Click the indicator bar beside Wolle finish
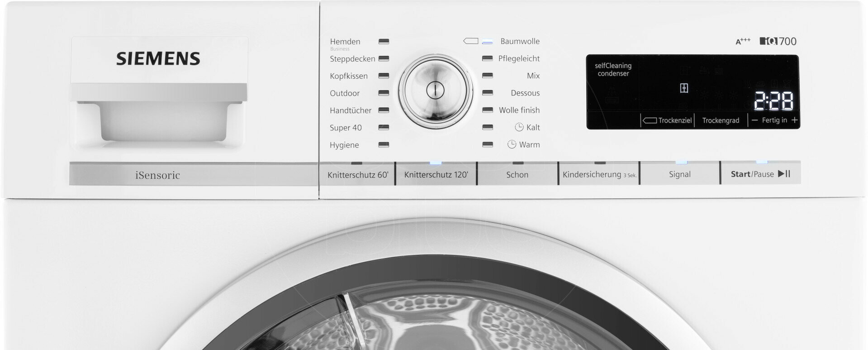 click(x=487, y=110)
